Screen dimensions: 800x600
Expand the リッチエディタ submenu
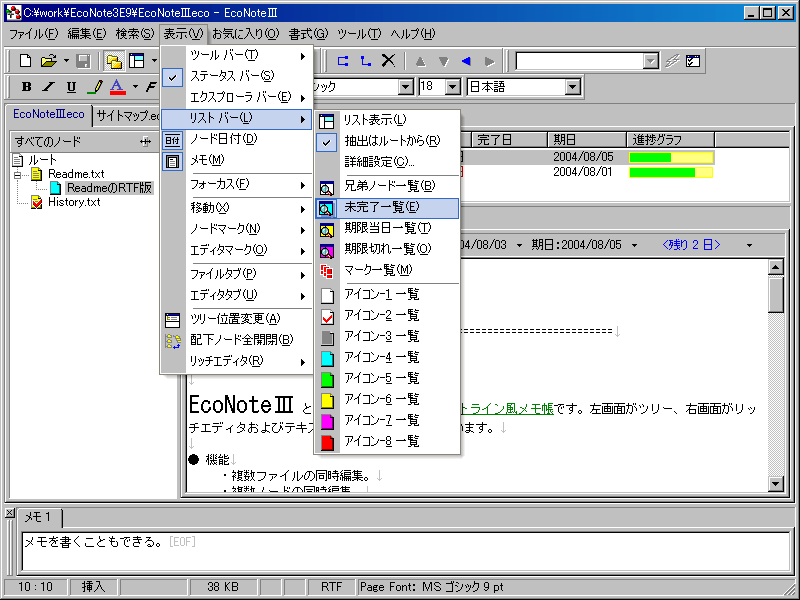237,361
